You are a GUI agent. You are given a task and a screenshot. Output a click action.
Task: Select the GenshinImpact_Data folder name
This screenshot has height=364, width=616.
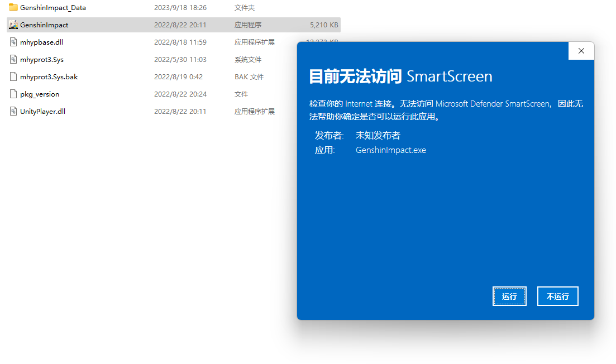pos(53,8)
